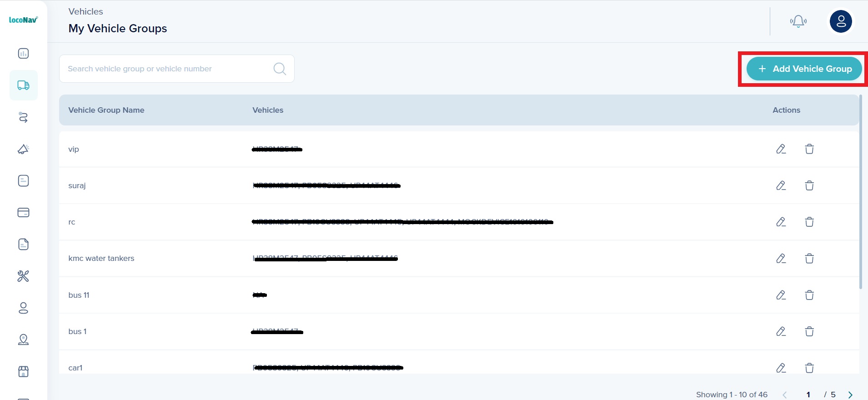Focus the vehicle group search field
Image resolution: width=868 pixels, height=400 pixels.
tap(176, 69)
